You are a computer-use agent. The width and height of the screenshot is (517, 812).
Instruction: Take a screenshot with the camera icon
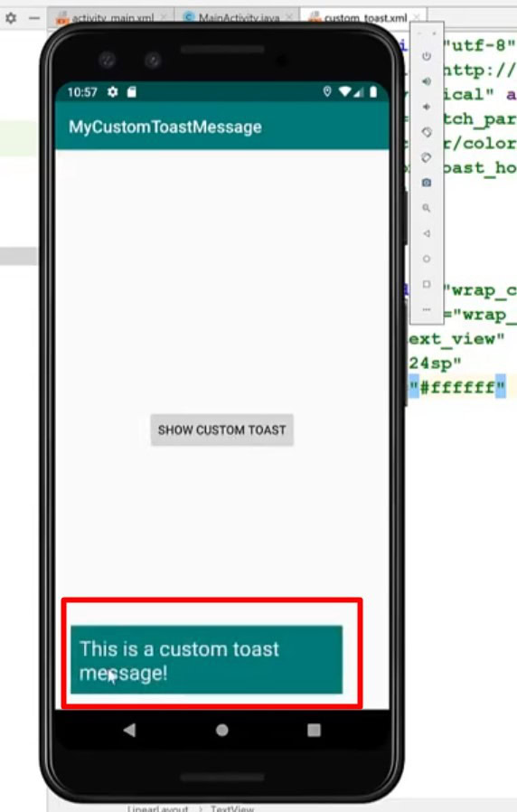427,183
